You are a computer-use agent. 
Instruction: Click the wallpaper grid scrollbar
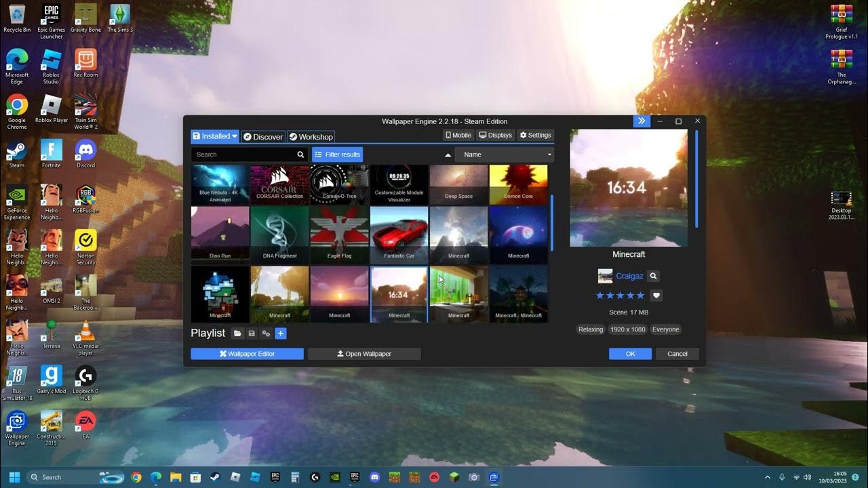click(551, 224)
